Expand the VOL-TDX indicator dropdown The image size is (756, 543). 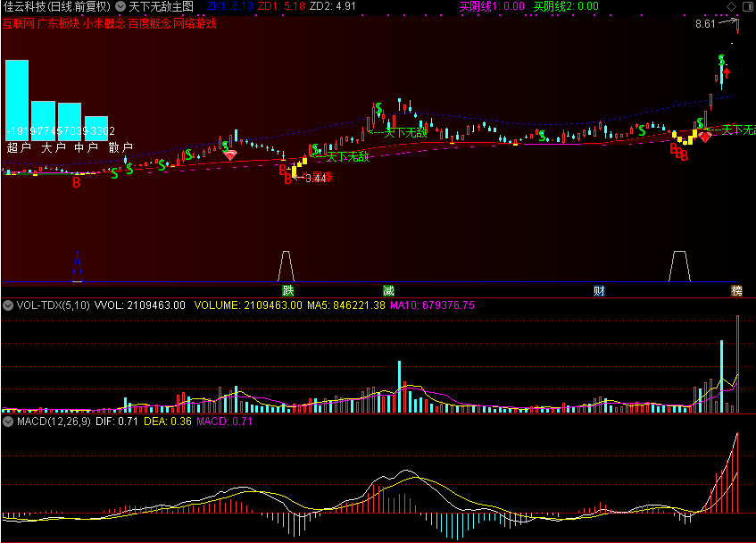click(x=8, y=305)
